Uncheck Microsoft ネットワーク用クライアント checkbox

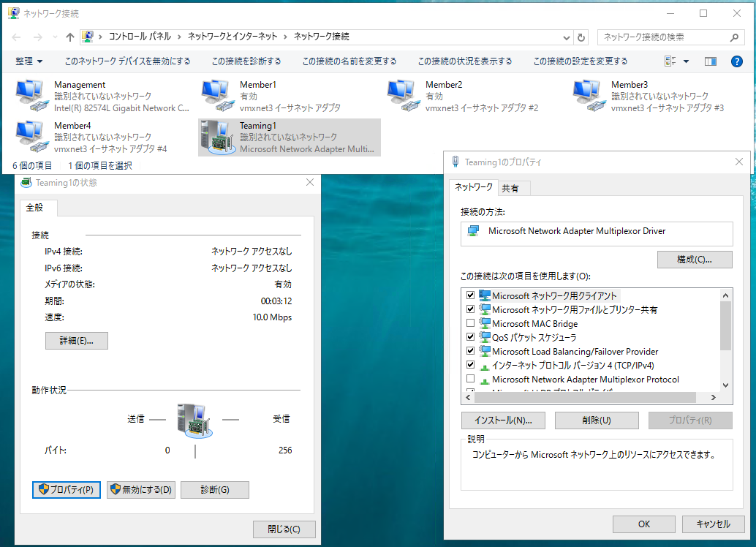471,295
